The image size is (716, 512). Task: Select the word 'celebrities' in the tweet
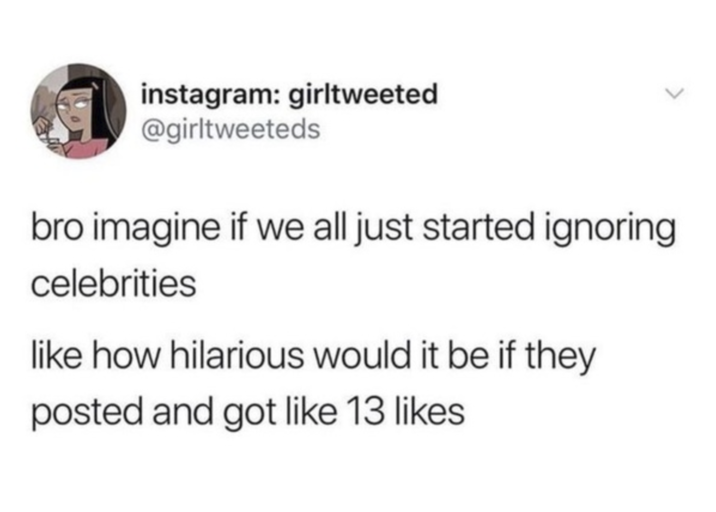[x=114, y=284]
